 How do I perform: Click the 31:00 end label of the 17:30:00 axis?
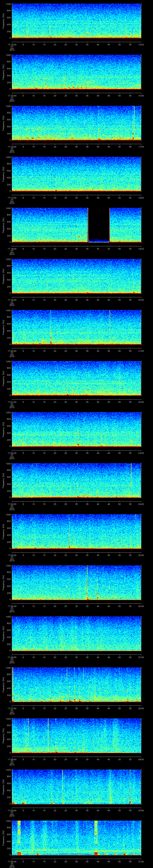pyautogui.click(x=141, y=861)
